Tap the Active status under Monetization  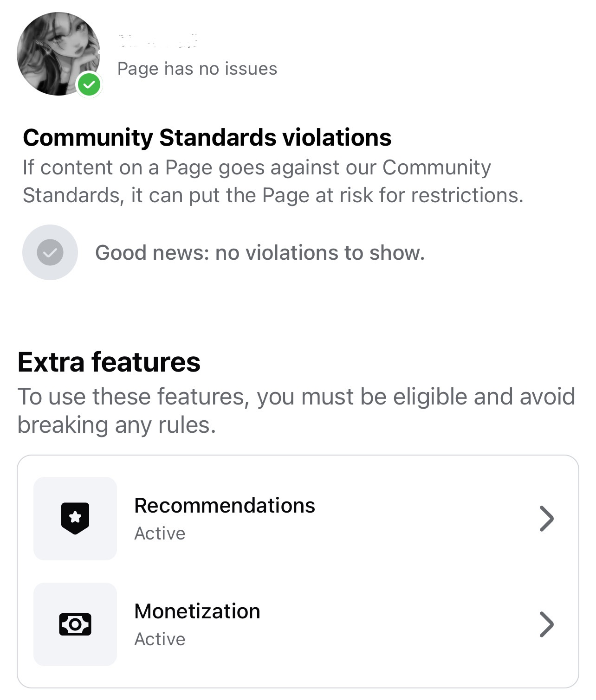click(160, 639)
